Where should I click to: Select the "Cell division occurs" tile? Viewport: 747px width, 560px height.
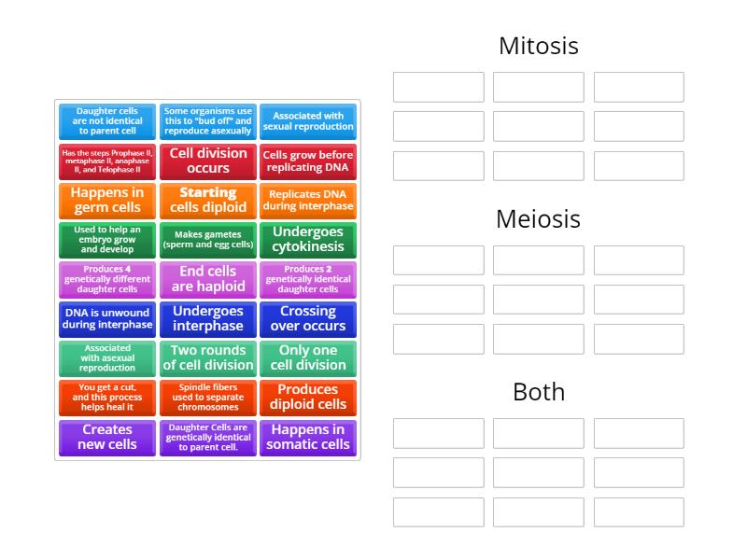coord(207,161)
